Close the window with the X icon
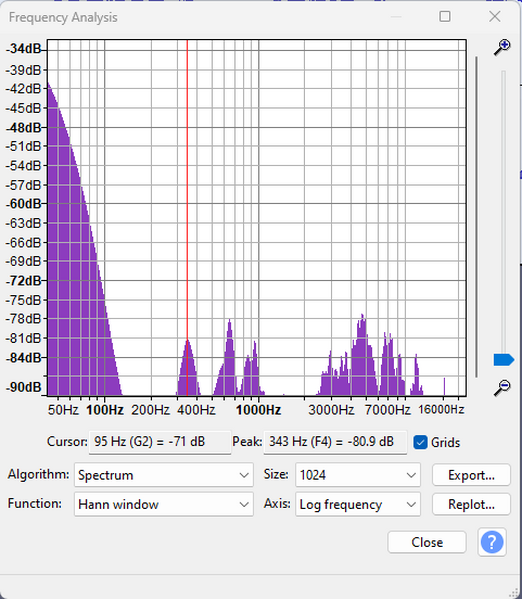 tap(494, 16)
